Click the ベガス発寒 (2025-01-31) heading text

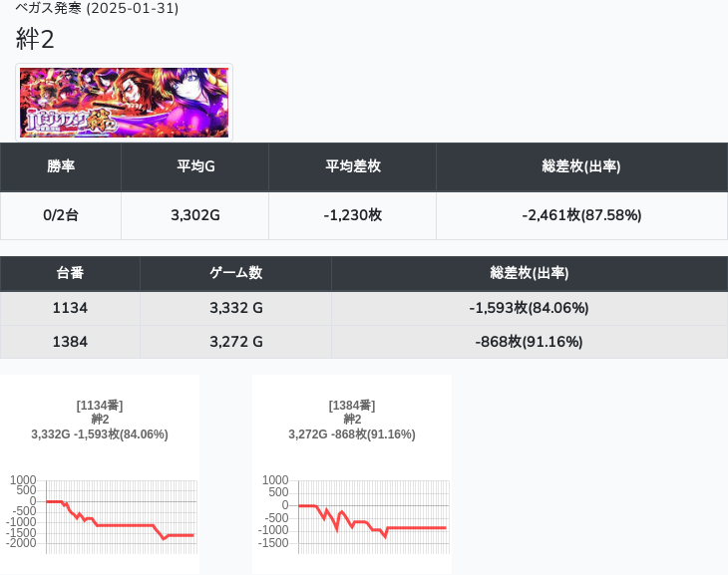97,8
